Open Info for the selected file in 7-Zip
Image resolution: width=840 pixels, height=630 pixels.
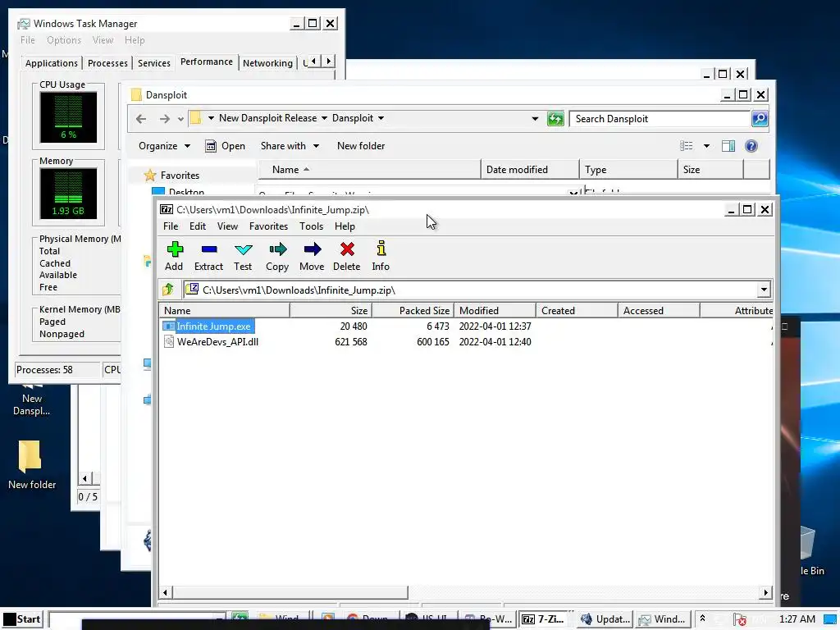coord(381,256)
